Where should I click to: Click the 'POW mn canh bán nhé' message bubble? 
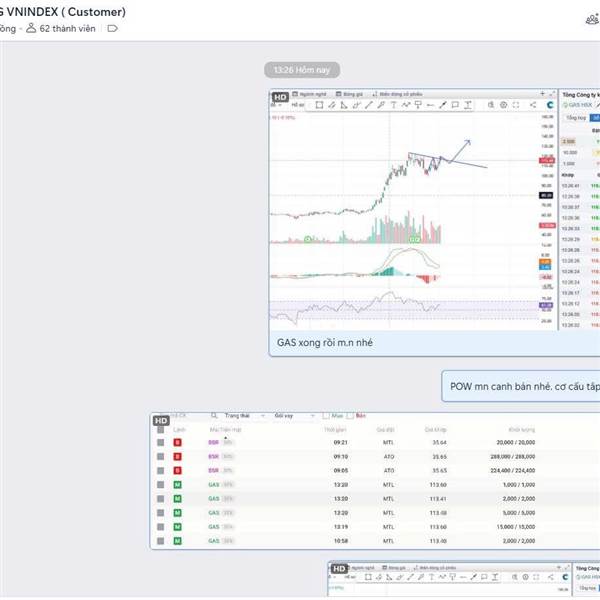tap(521, 386)
